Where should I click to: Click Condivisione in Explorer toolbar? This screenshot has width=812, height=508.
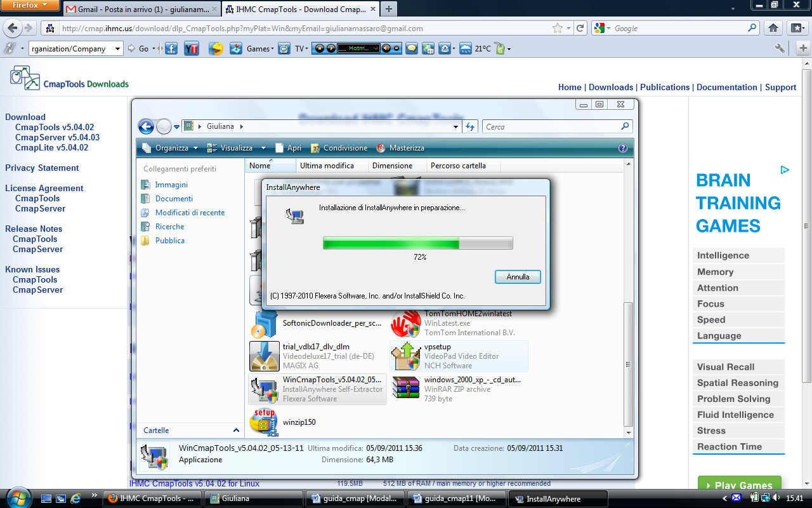point(339,148)
